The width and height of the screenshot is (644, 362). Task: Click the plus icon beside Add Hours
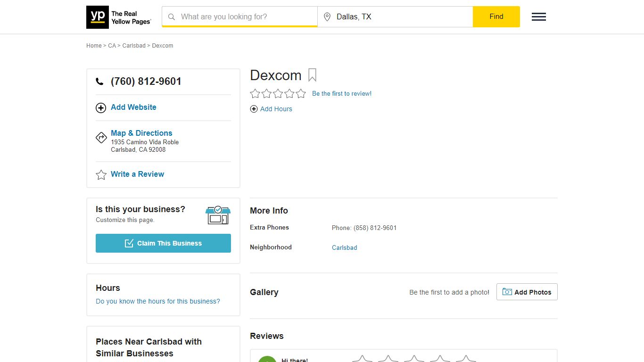pos(254,109)
